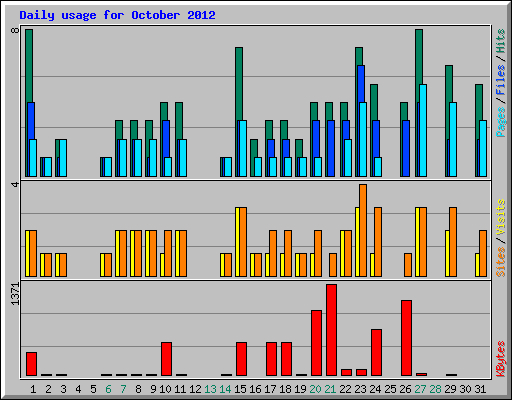Viewport: 512px width, 400px height.
Task: Click the 'Sites' legend label
Action: [501, 262]
